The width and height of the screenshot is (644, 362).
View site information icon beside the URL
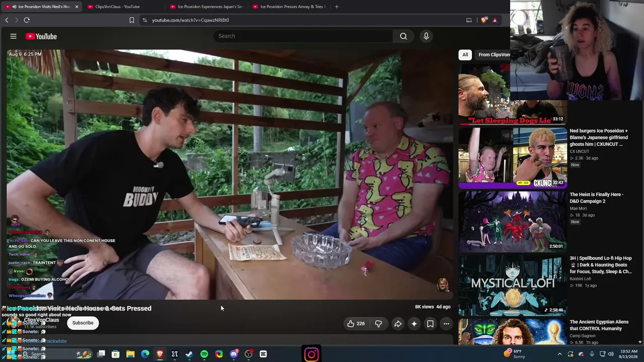[x=145, y=20]
